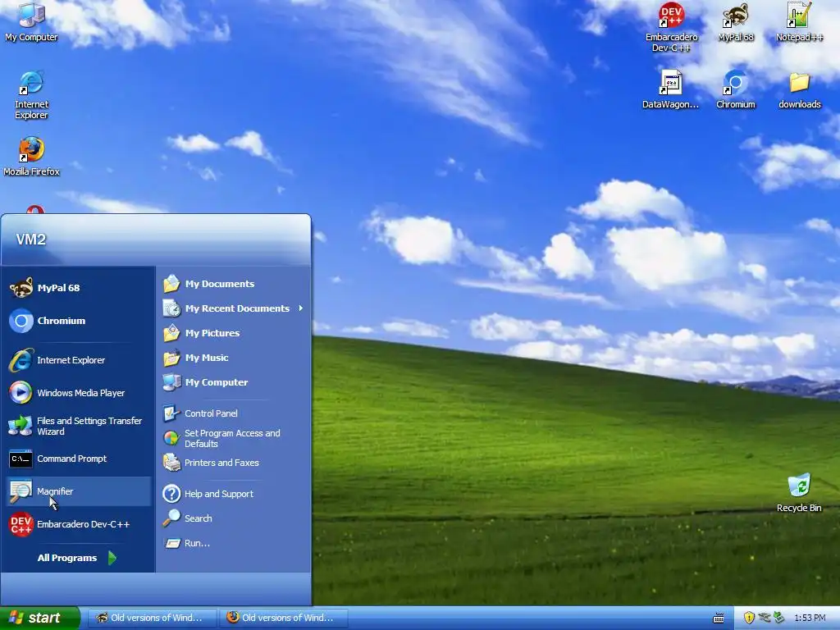Screen dimensions: 840x630
Task: Switch to Firefox taskbar window button
Action: (x=283, y=618)
